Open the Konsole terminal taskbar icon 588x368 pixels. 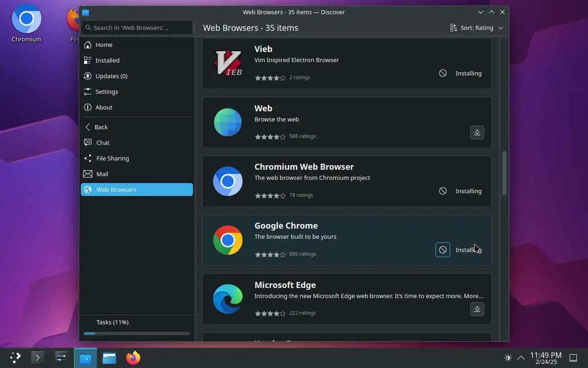[x=38, y=358]
